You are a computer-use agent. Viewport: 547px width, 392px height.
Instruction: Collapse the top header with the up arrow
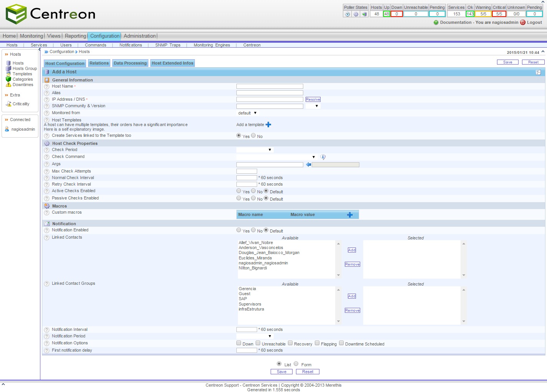pyautogui.click(x=543, y=2)
